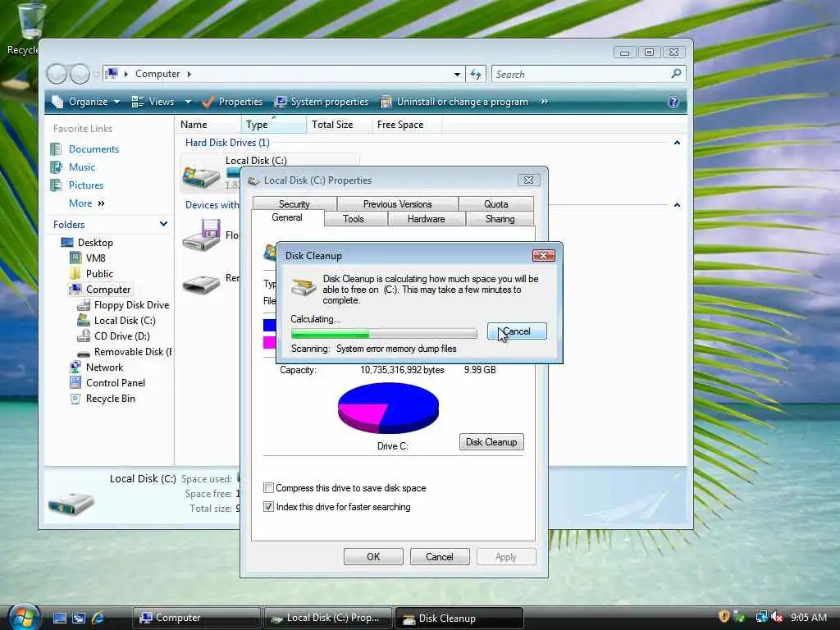Viewport: 840px width, 630px height.
Task: Click OK in Local Disk Properties
Action: click(373, 557)
